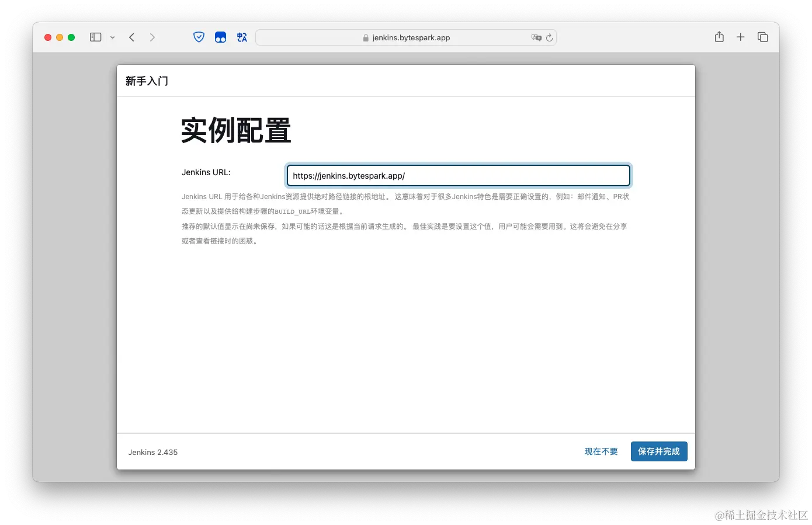Click the jenkins.bytespark.app address bar
The image size is (812, 525).
[x=411, y=37]
